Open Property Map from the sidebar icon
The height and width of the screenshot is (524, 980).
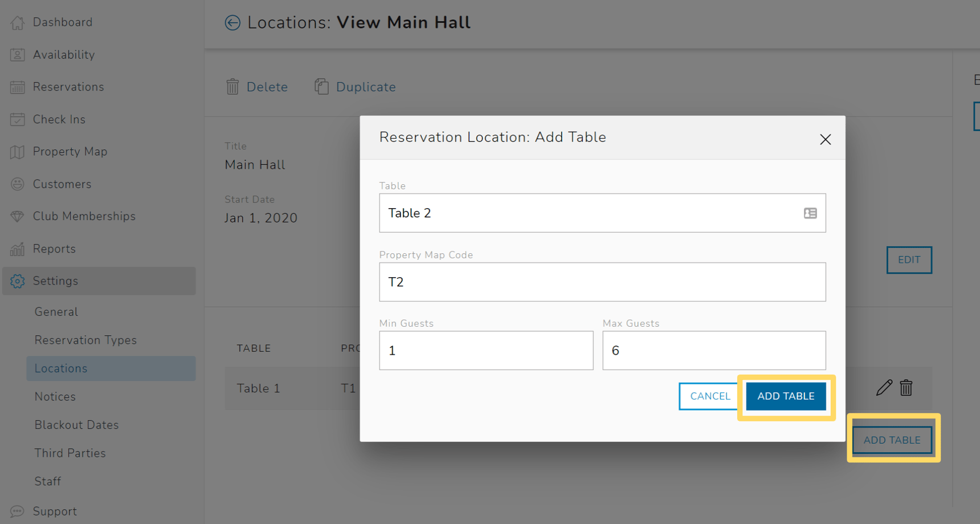(17, 151)
